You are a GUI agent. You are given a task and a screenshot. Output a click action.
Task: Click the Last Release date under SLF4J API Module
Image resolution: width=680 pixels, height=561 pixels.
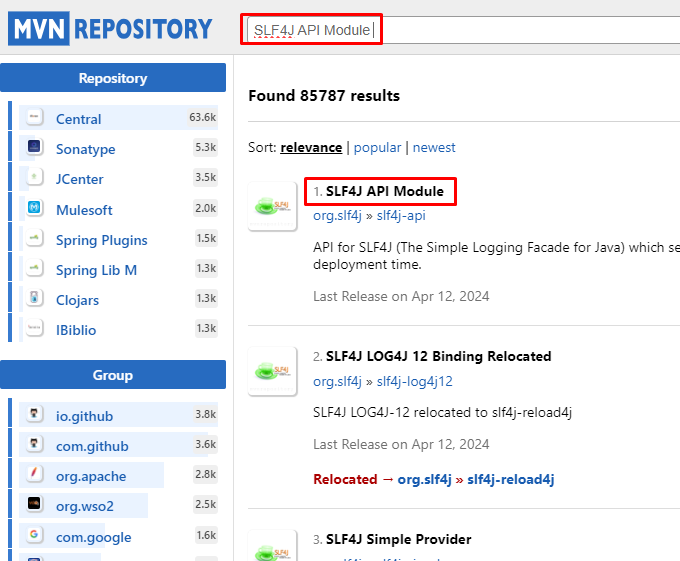401,296
